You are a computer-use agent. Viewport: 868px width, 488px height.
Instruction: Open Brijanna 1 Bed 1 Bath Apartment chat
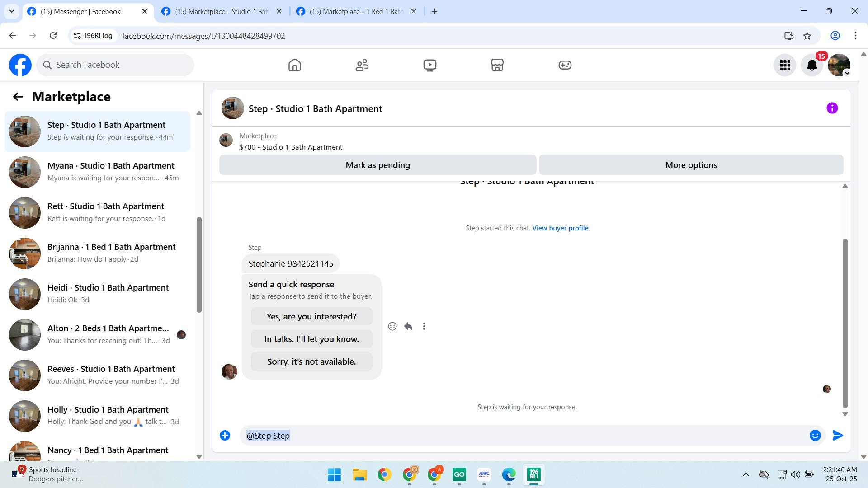click(97, 253)
